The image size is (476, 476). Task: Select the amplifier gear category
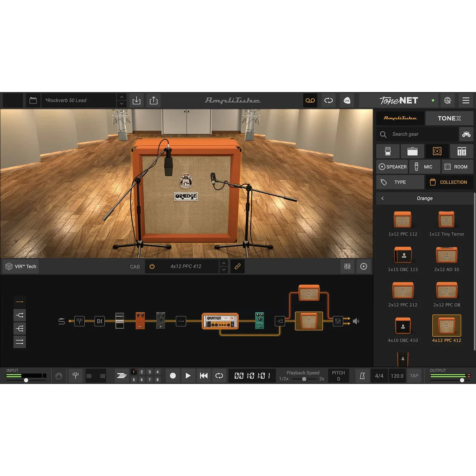[x=412, y=151]
